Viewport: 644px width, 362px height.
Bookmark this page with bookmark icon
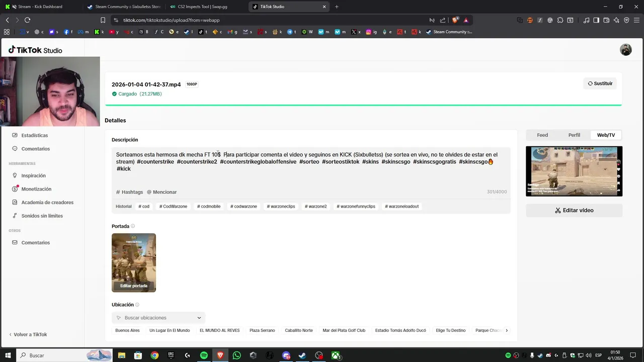pyautogui.click(x=103, y=20)
